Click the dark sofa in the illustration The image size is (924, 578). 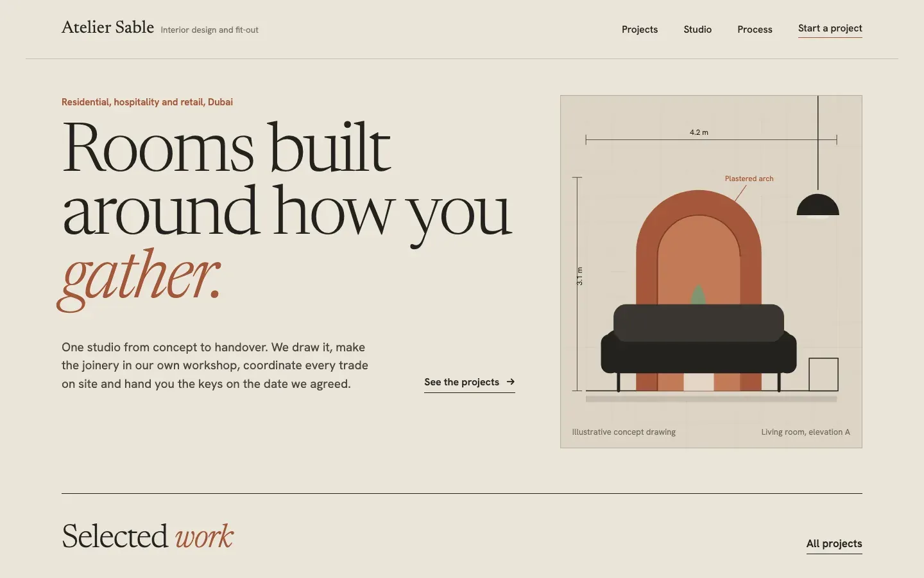(699, 347)
